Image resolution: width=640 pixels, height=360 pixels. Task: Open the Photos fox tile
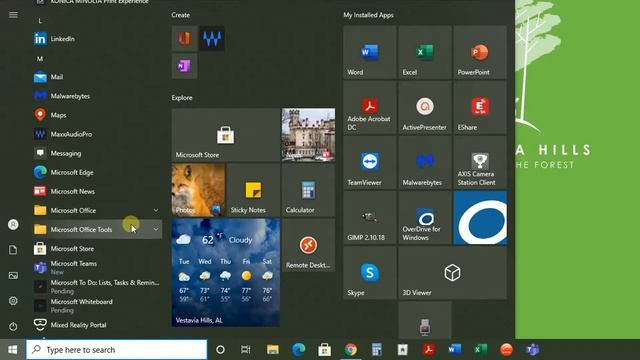point(198,190)
